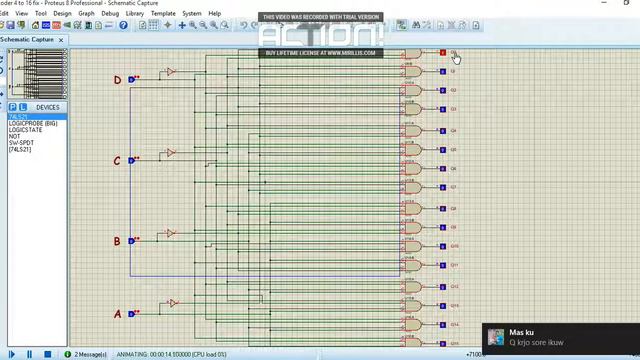Toggle logic state input B
This screenshot has width=640, height=360.
click(131, 241)
